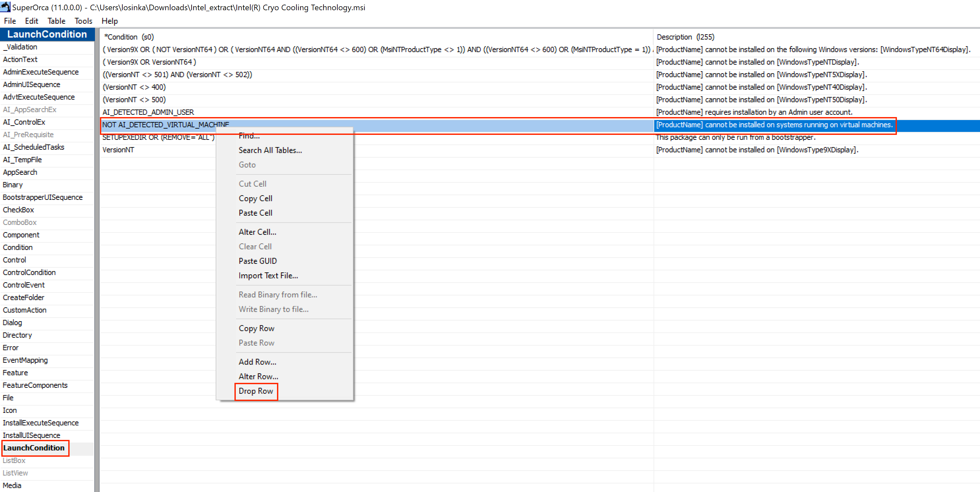Viewport: 980px width, 492px height.
Task: Open the Edit menu
Action: 32,21
